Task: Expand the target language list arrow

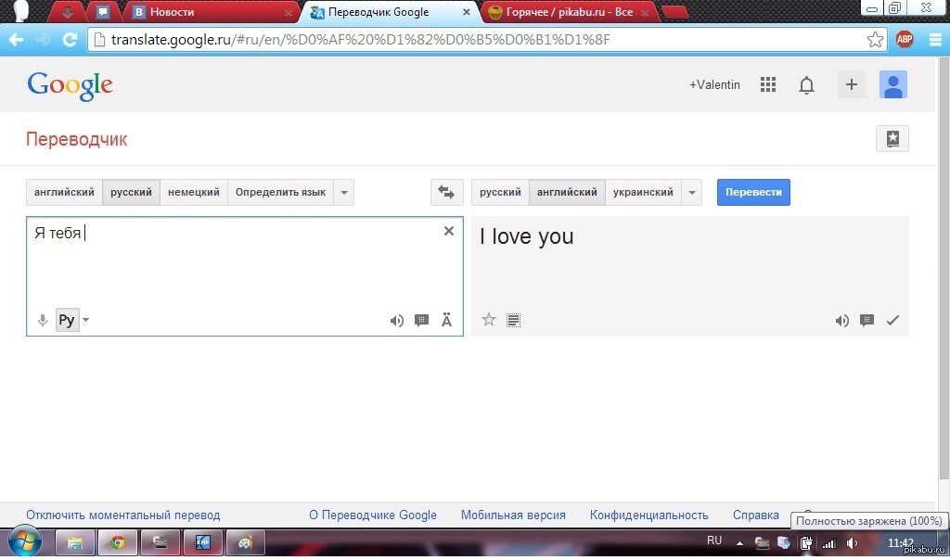Action: coord(692,193)
